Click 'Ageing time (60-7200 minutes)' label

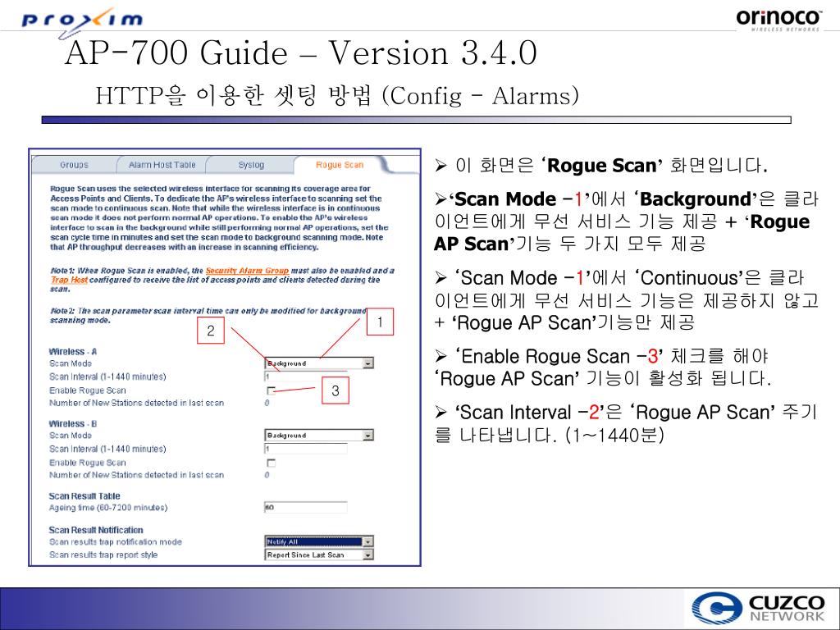108,507
